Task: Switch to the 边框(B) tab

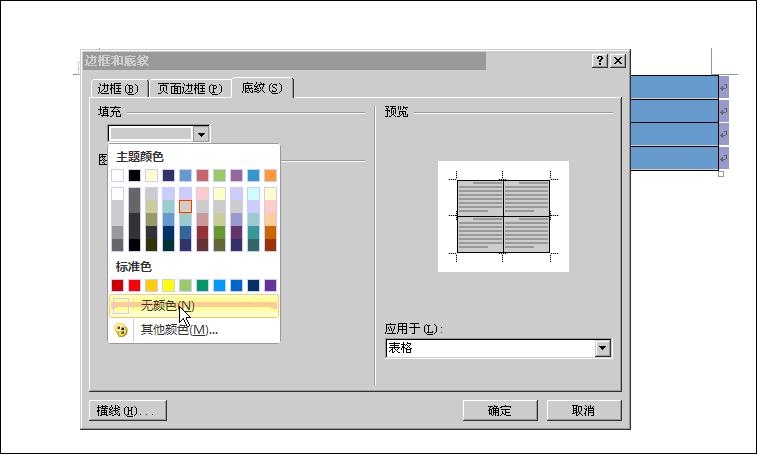Action: [x=118, y=89]
